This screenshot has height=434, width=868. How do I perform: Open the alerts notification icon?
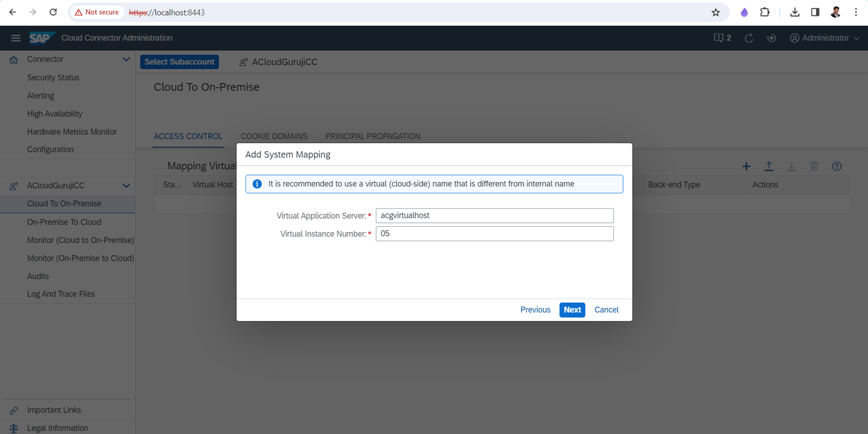point(722,38)
